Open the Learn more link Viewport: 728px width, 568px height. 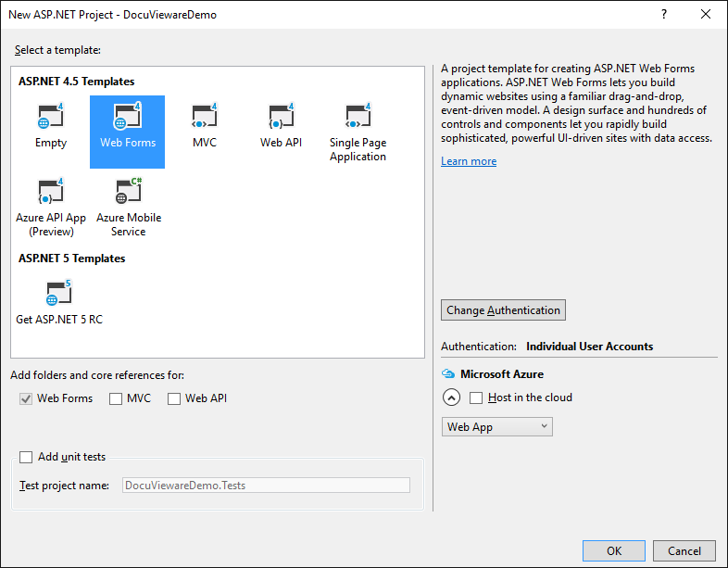pyautogui.click(x=469, y=161)
